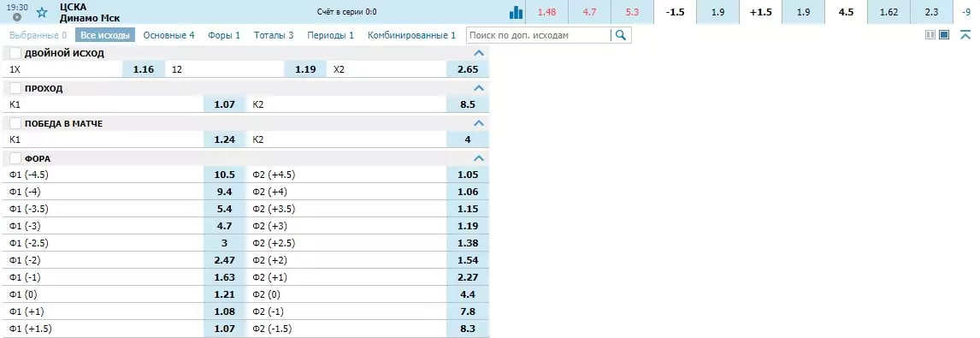Switch to two-column layout icon
The width and height of the screenshot is (980, 338).
pyautogui.click(x=930, y=35)
